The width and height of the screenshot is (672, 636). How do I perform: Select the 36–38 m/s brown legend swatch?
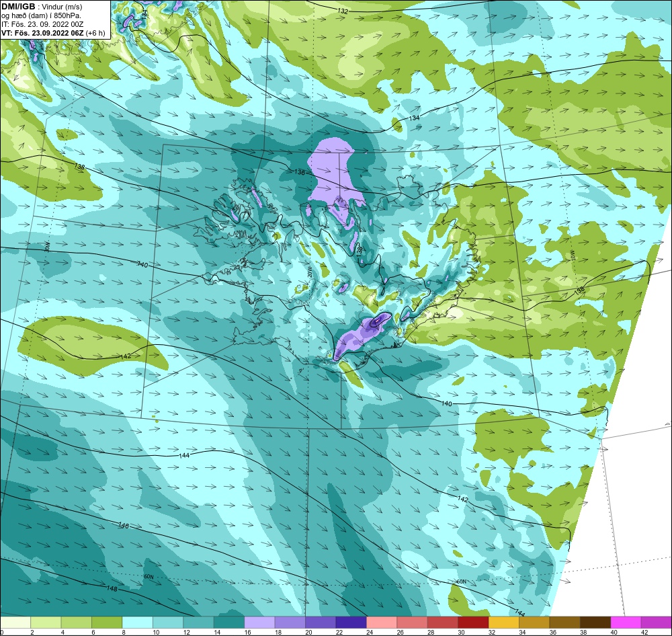[565, 623]
